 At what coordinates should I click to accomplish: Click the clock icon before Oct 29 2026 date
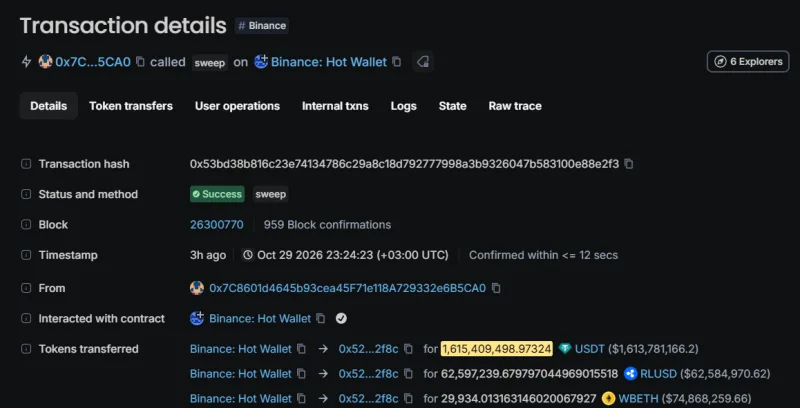pos(248,254)
